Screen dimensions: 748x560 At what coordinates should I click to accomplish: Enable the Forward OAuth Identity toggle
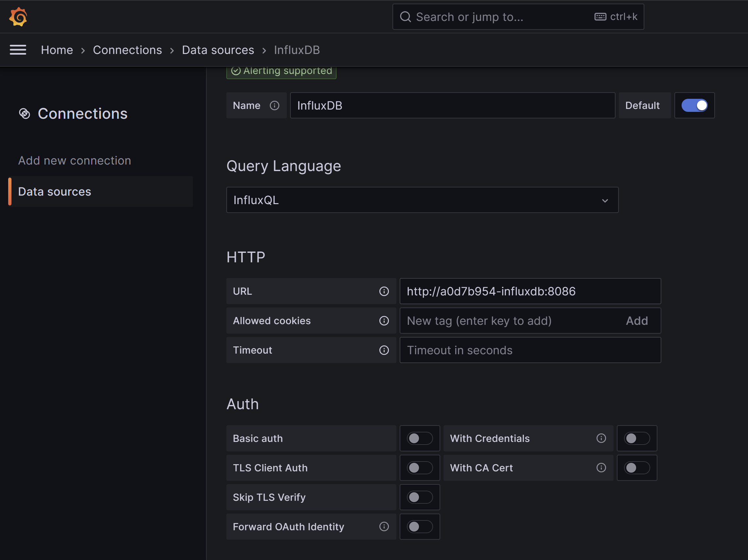coord(420,527)
